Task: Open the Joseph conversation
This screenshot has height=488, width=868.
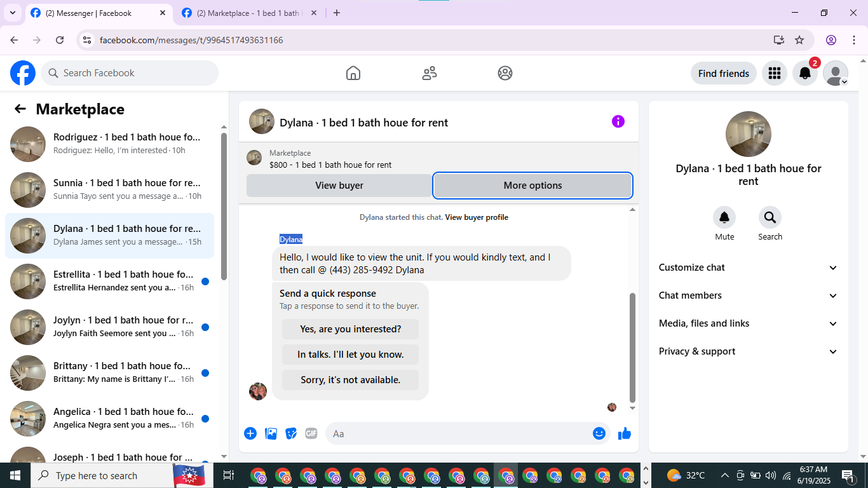Action: tap(109, 452)
